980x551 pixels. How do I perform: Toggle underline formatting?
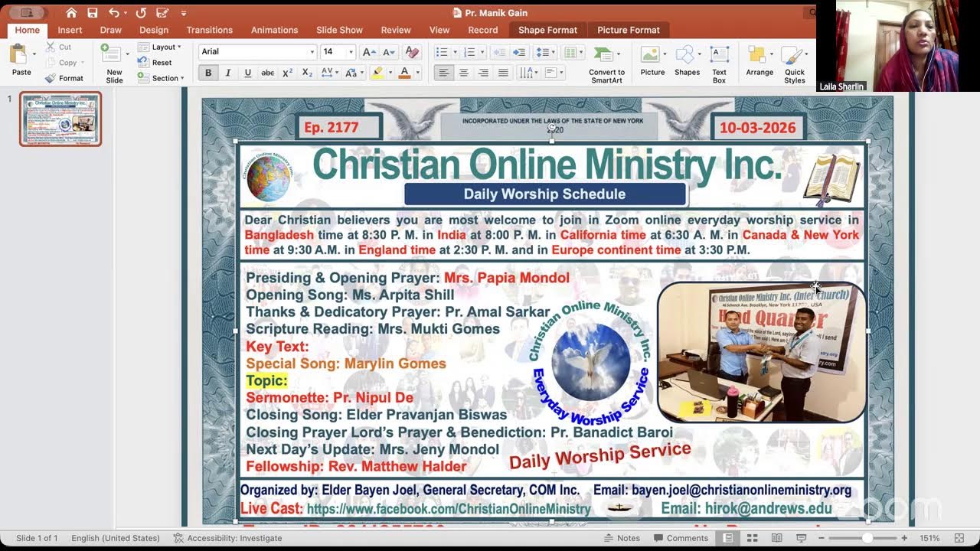pos(247,73)
